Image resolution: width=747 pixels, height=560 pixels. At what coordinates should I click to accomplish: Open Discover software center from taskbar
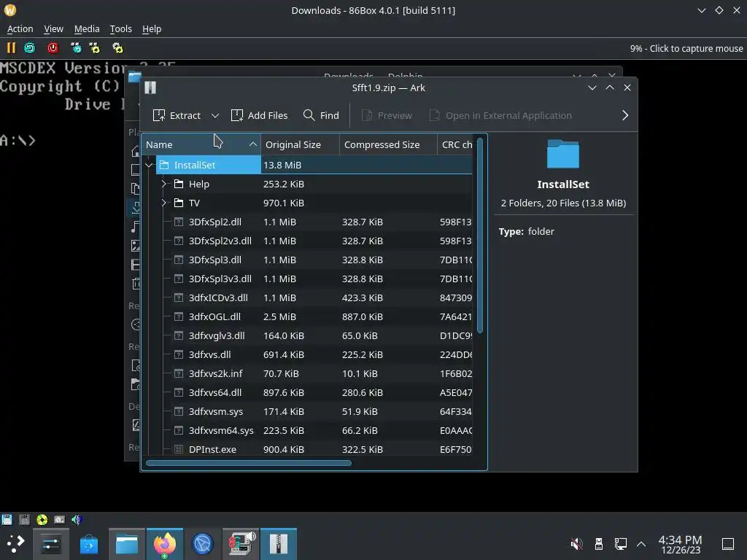point(89,544)
